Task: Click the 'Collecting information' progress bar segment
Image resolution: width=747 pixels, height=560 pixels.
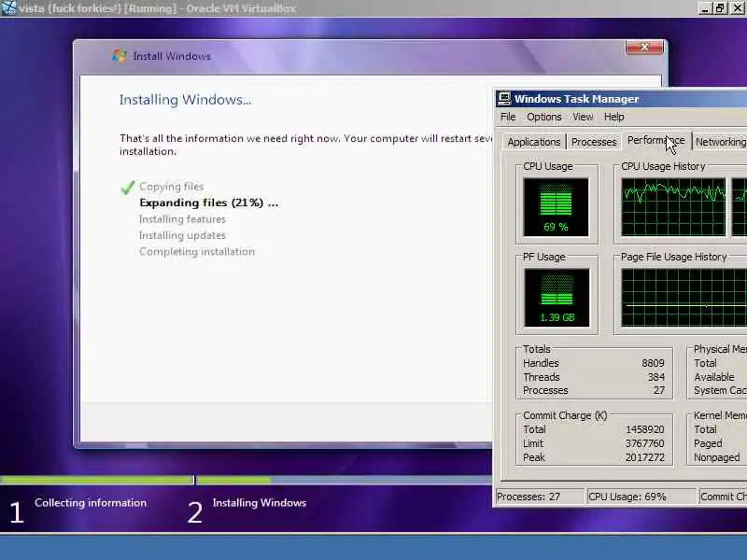Action: click(97, 480)
